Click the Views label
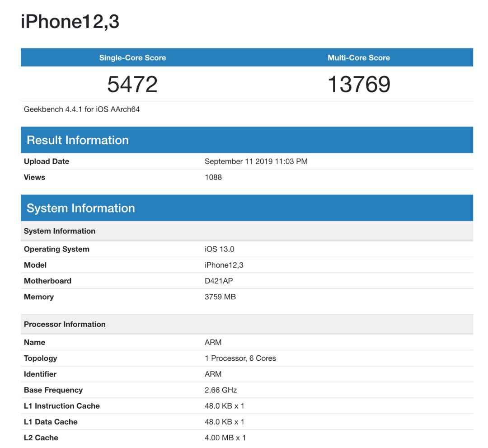The width and height of the screenshot is (488, 448). pyautogui.click(x=34, y=177)
